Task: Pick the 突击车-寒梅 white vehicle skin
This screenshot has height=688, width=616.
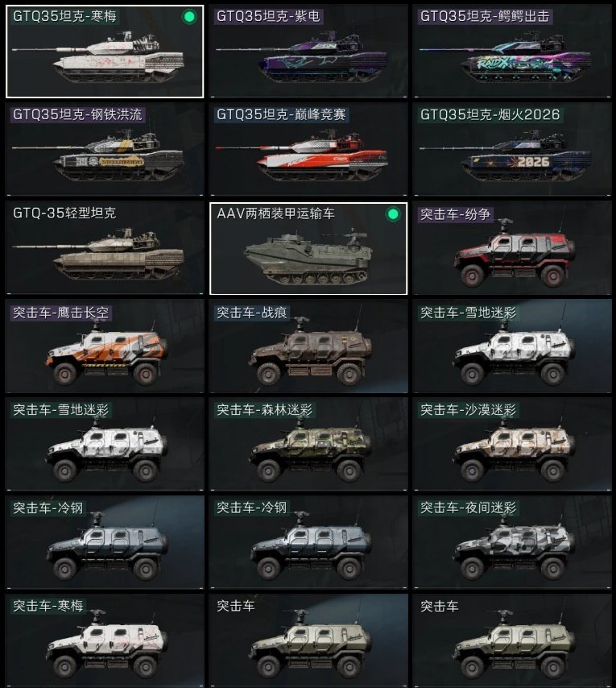Action: click(105, 640)
